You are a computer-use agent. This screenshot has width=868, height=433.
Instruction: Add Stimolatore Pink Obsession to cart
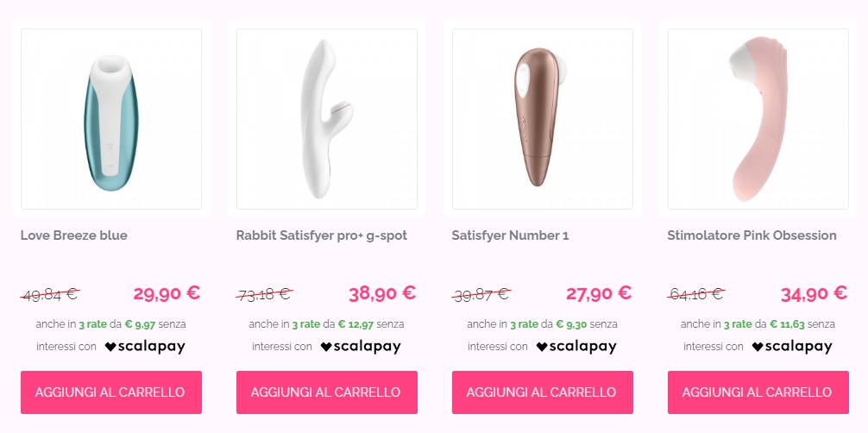758,392
